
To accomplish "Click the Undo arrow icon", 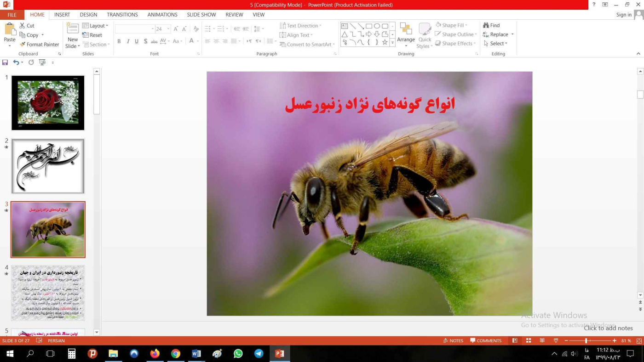I will pos(16,62).
